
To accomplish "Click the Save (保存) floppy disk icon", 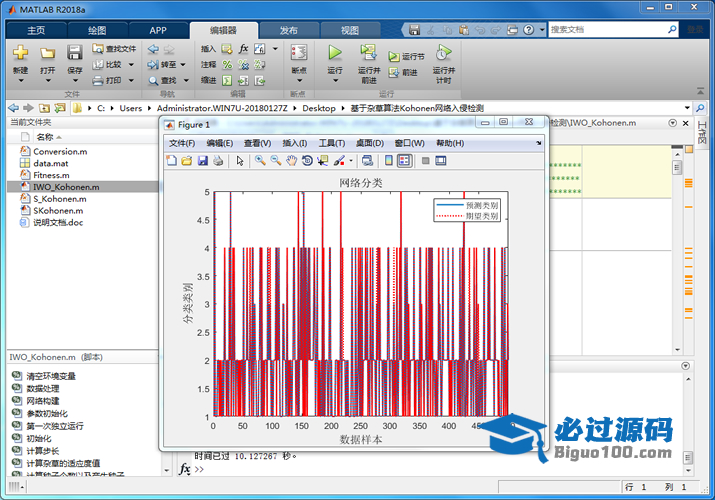I will point(75,53).
